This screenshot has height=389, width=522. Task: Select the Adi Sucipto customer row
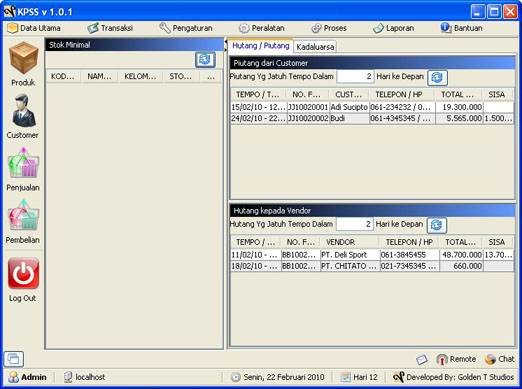[372, 107]
